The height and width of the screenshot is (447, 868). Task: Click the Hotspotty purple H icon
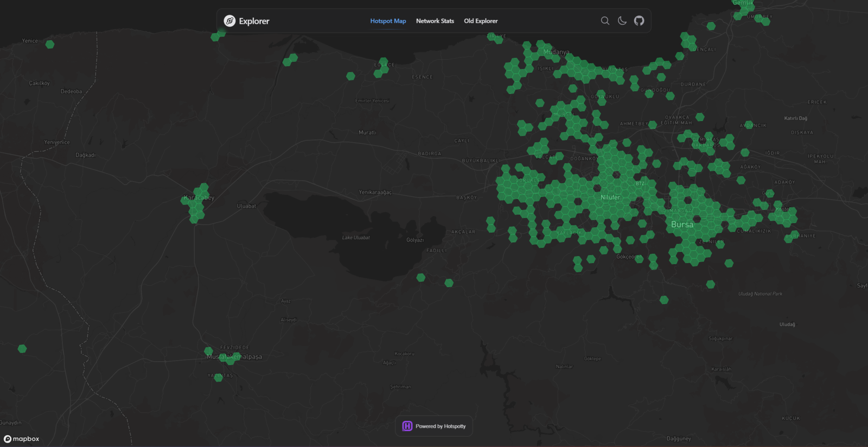point(407,426)
